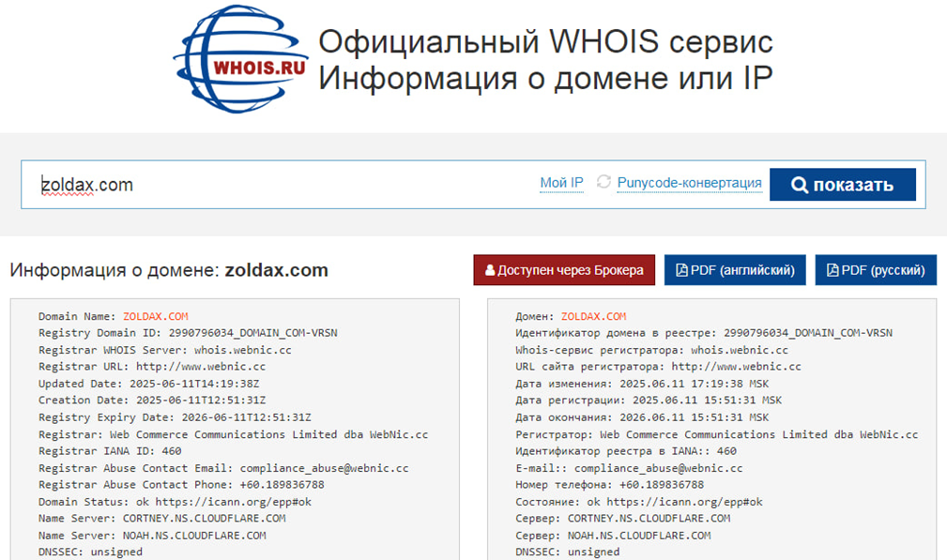Viewport: 947px width, 560px height.
Task: Click the E-mail compliance_abuse@webnic.cc line
Action: [629, 468]
